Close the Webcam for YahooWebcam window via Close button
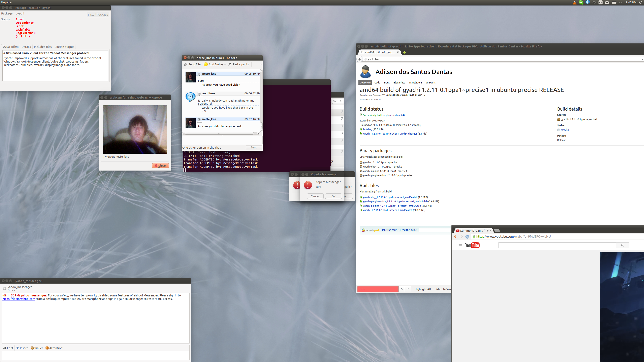Screen dimensions: 644x362 tap(160, 166)
